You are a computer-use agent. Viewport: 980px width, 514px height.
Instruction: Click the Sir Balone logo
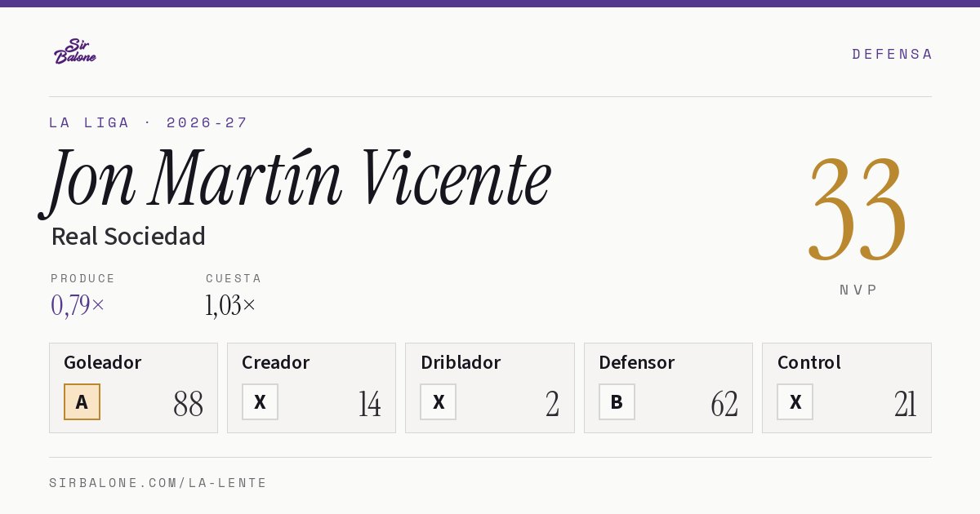75,51
